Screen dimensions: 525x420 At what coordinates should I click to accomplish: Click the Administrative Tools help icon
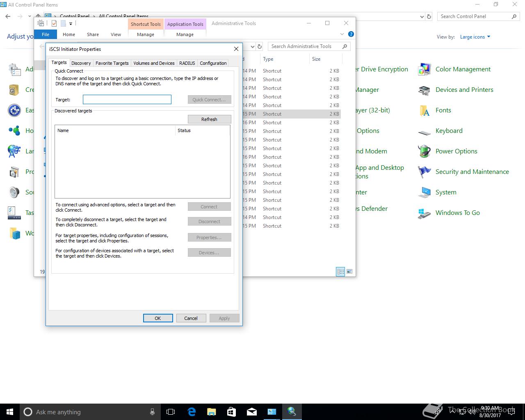[351, 34]
